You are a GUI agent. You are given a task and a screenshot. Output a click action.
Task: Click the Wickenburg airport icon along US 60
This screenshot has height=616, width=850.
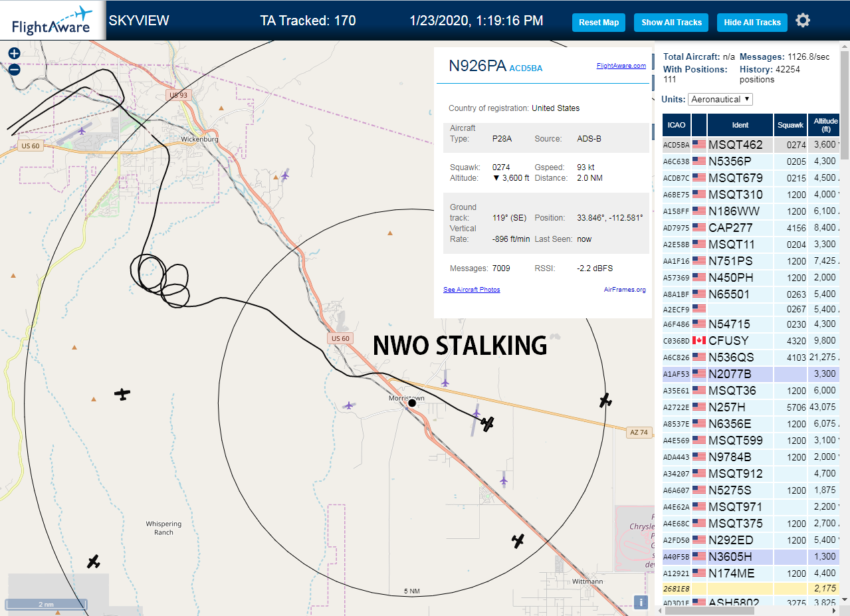pyautogui.click(x=82, y=130)
